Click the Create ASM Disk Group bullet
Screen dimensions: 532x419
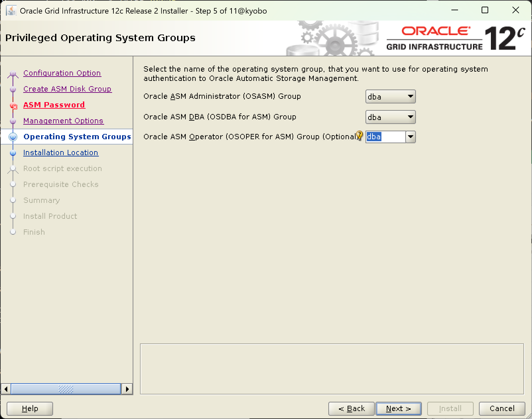pyautogui.click(x=13, y=89)
